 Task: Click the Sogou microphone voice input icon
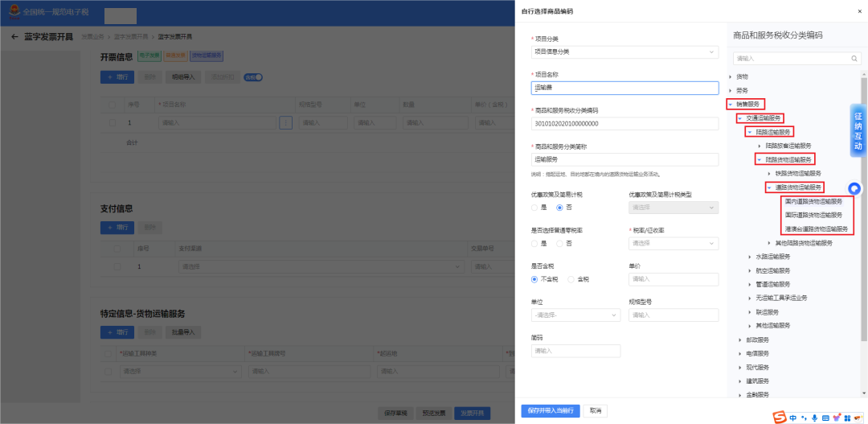coord(814,418)
